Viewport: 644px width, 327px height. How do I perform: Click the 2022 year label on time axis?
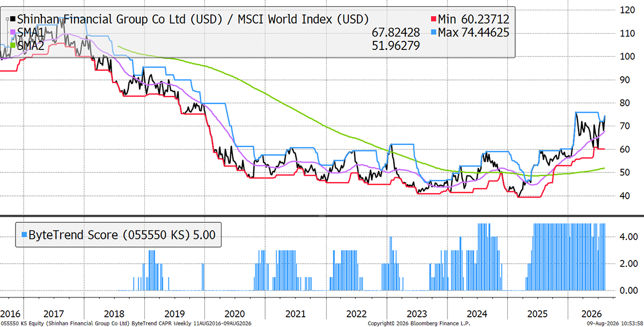point(356,313)
